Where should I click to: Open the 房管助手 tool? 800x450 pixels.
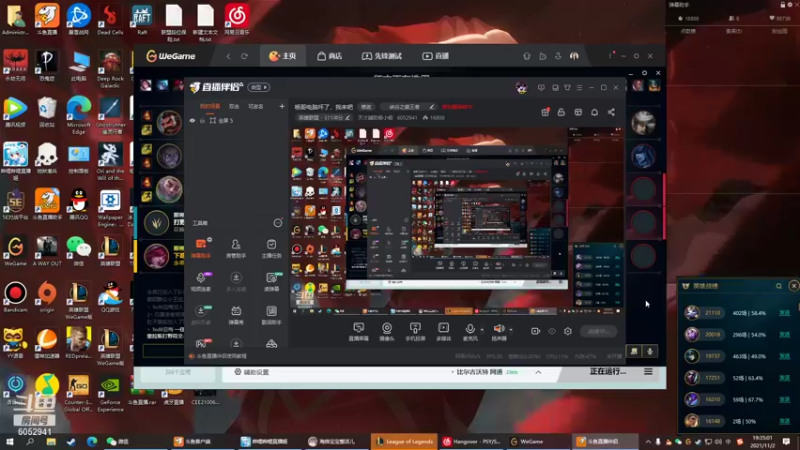[236, 248]
